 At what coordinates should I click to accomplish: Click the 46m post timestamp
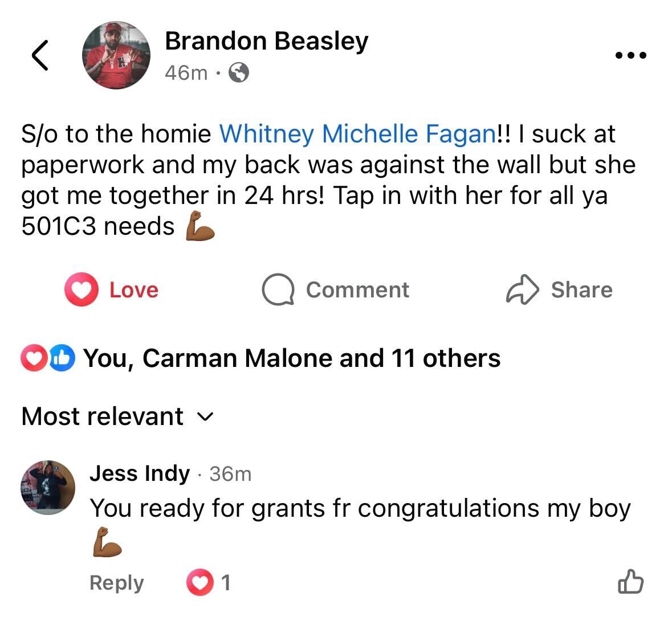pyautogui.click(x=186, y=73)
